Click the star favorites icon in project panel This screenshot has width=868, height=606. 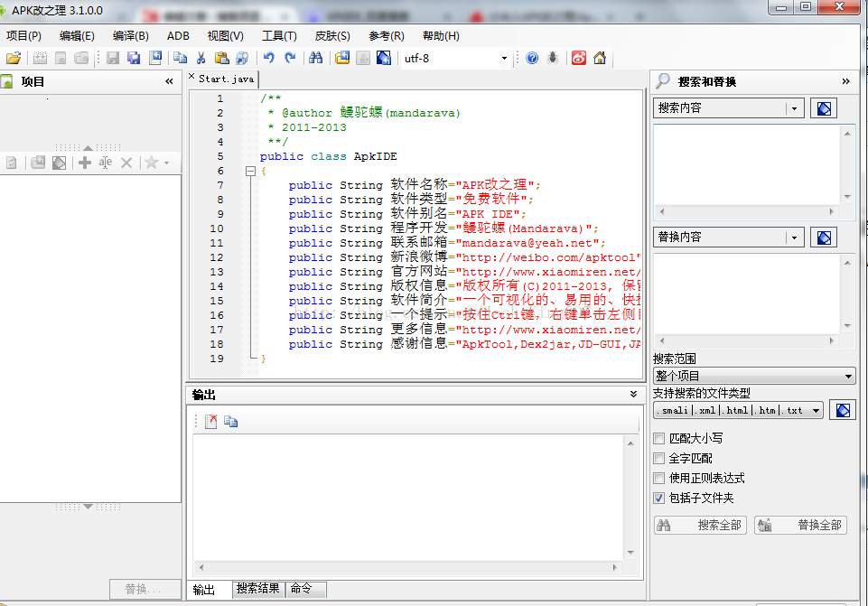pyautogui.click(x=151, y=163)
